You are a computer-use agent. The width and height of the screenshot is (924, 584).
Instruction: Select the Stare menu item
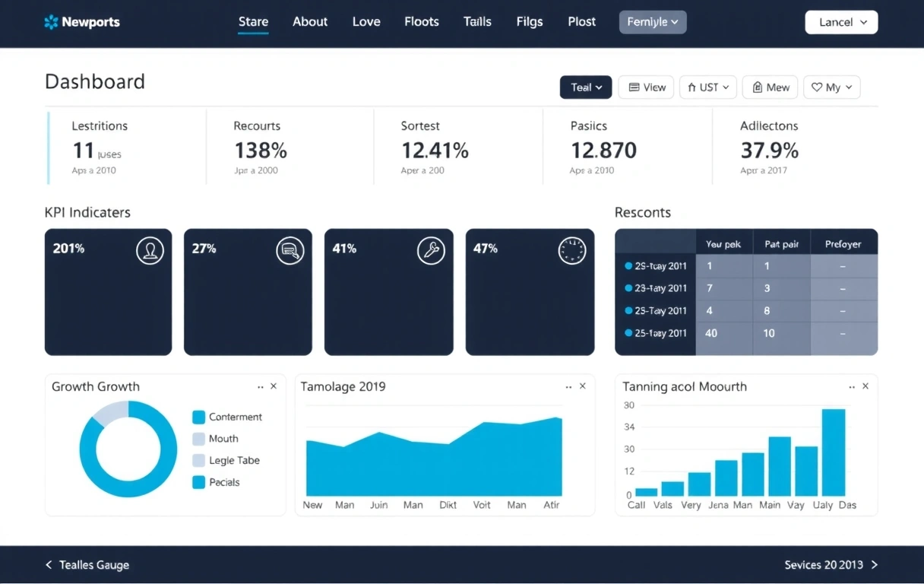point(253,21)
